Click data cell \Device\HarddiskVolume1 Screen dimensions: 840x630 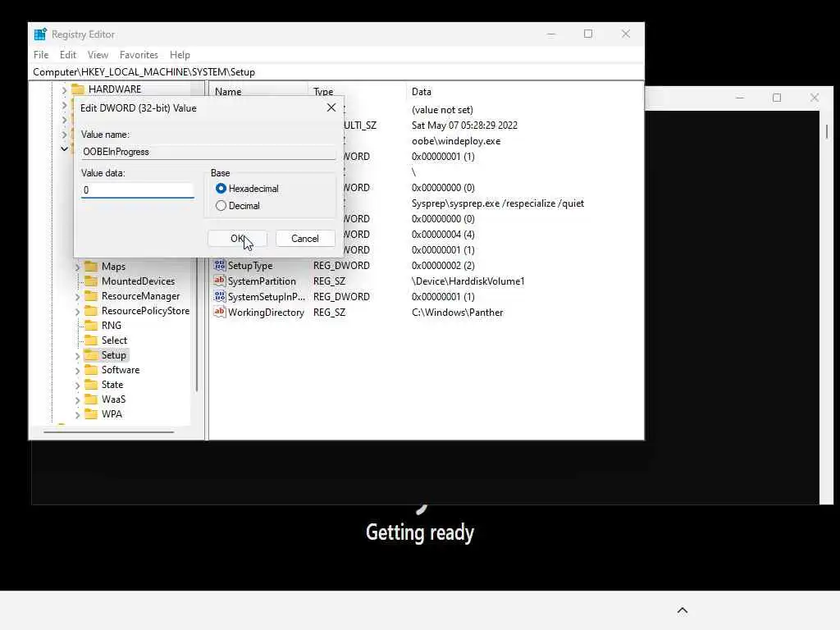click(x=468, y=281)
